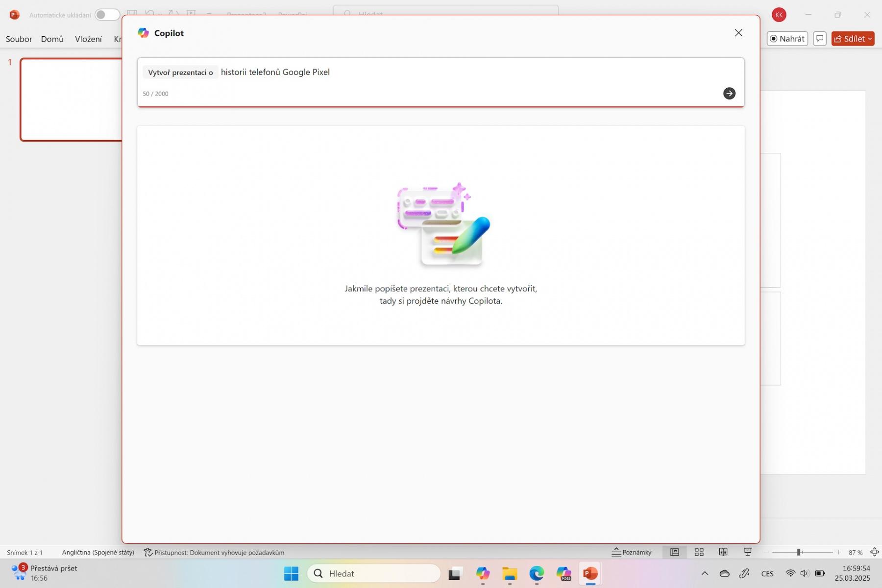
Task: Open Wi-Fi network tray icon
Action: [x=790, y=573]
